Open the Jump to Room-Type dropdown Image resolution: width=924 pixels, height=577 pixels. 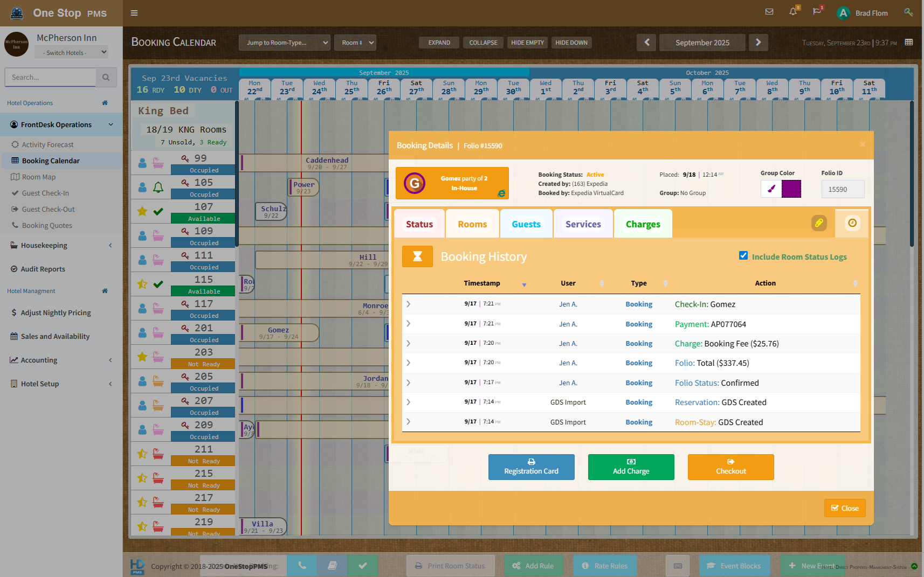(x=284, y=43)
